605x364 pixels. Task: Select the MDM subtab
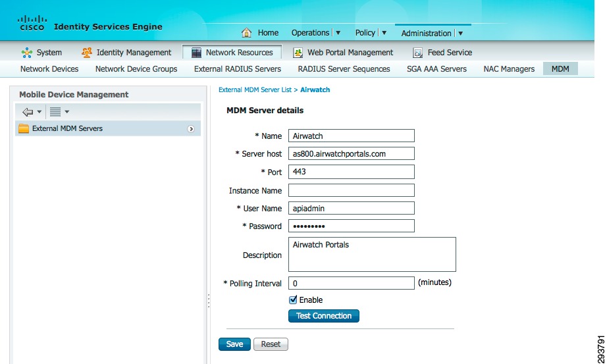click(560, 69)
